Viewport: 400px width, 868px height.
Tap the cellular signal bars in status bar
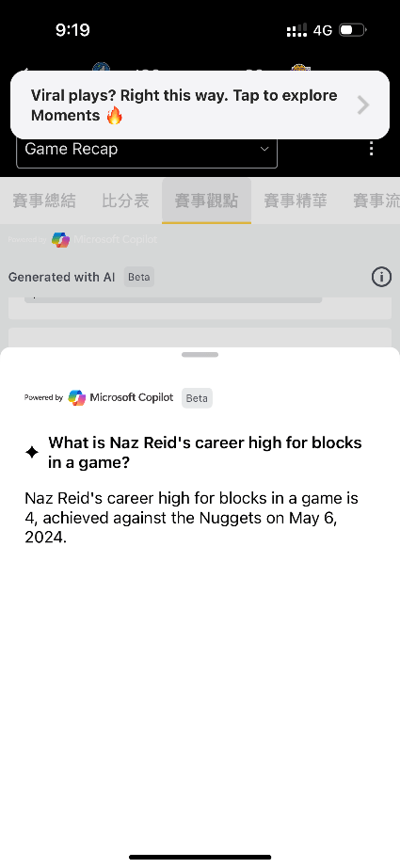tap(296, 30)
